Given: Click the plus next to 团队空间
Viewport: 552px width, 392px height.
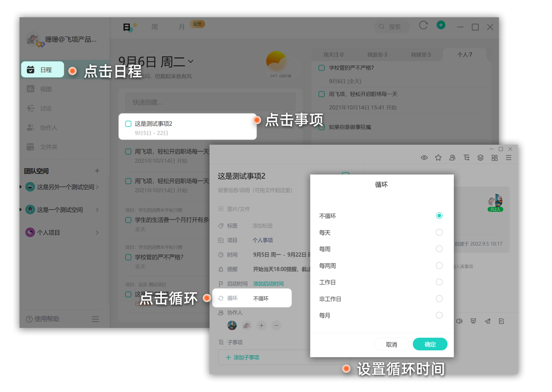Looking at the screenshot, I should tap(97, 171).
